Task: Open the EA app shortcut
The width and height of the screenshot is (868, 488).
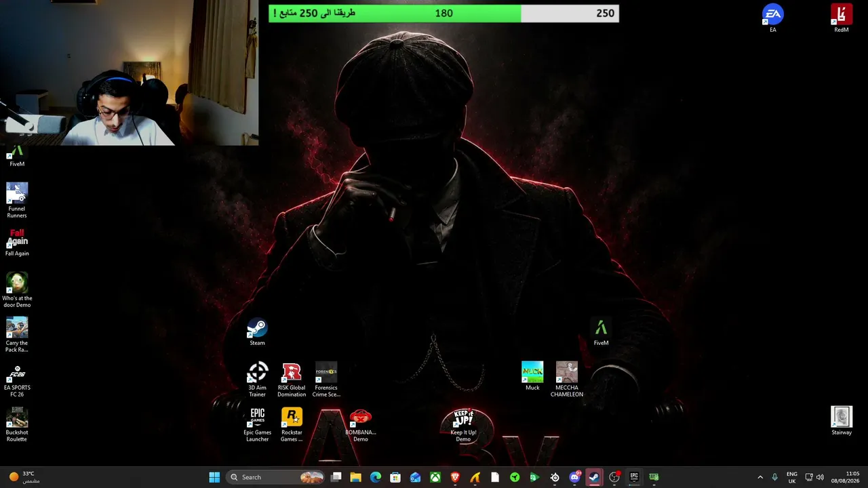Action: pos(772,18)
